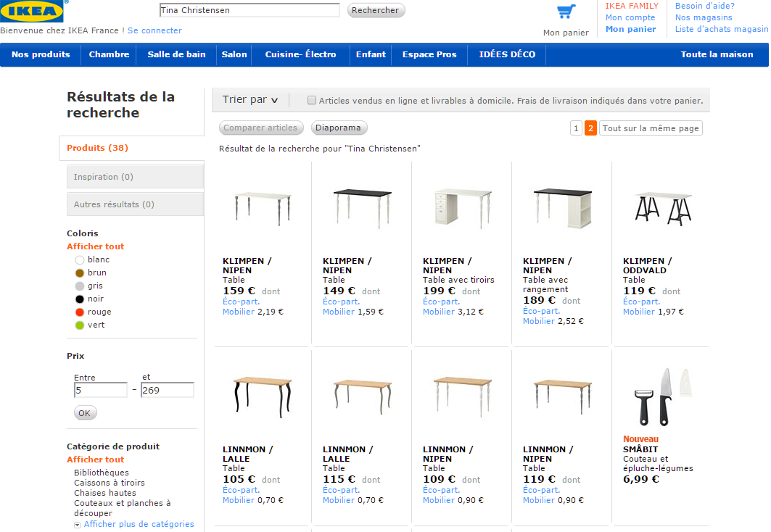
Task: Select the Inspiration (0) tab
Action: click(x=135, y=177)
